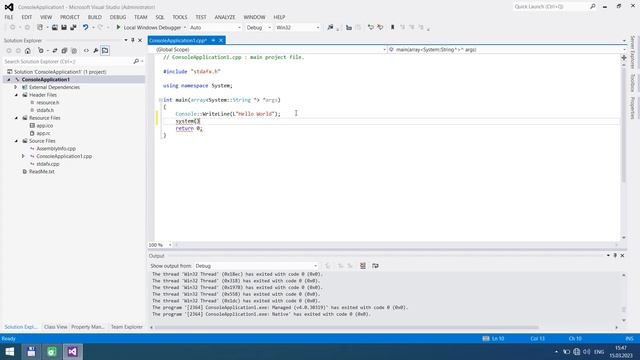Click the Sync with Active Document icon
This screenshot has width=640, height=360.
click(x=55, y=51)
